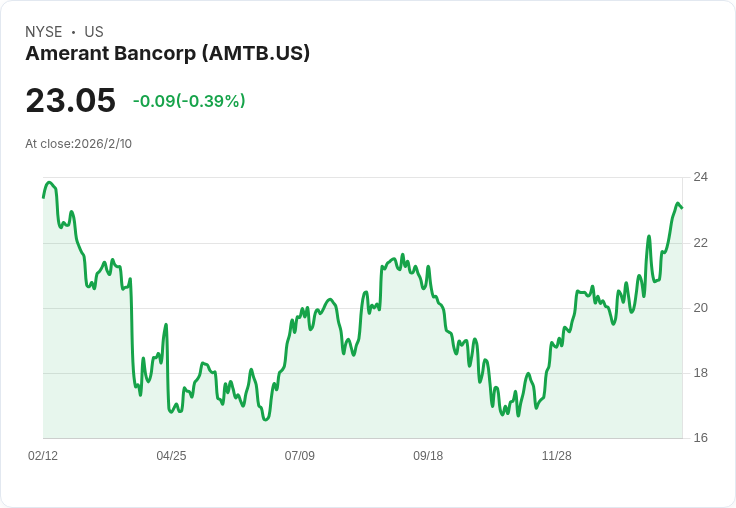Click the 20 price axis label
This screenshot has width=736, height=508.
pyautogui.click(x=701, y=308)
